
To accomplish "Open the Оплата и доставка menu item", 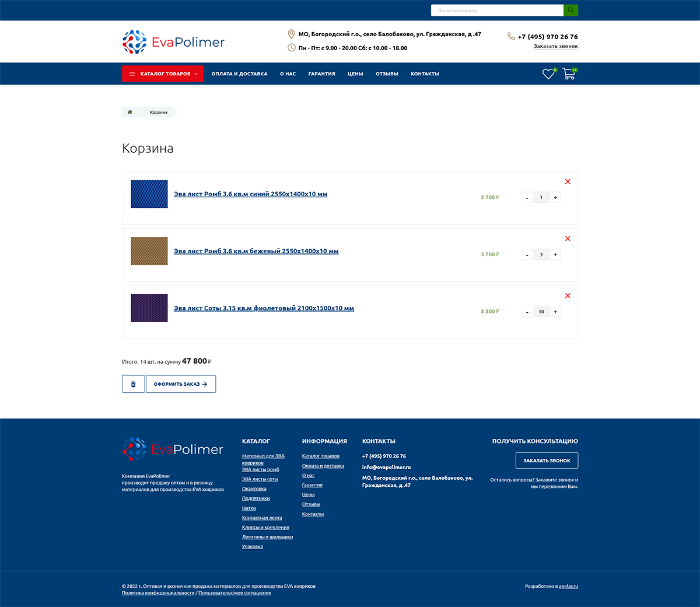I will (x=239, y=74).
